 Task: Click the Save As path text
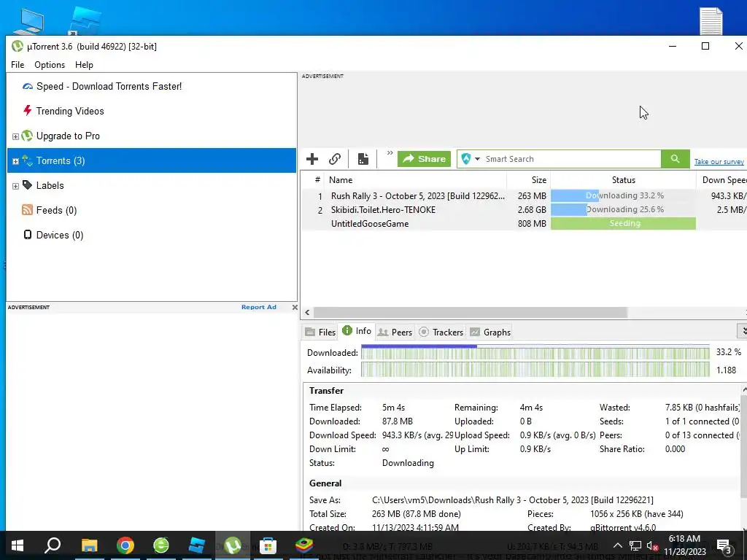[513, 500]
